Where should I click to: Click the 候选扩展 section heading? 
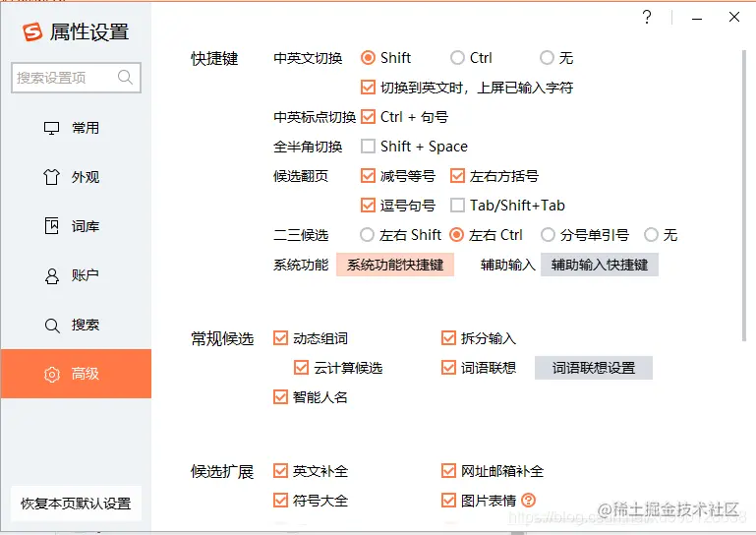pyautogui.click(x=222, y=471)
